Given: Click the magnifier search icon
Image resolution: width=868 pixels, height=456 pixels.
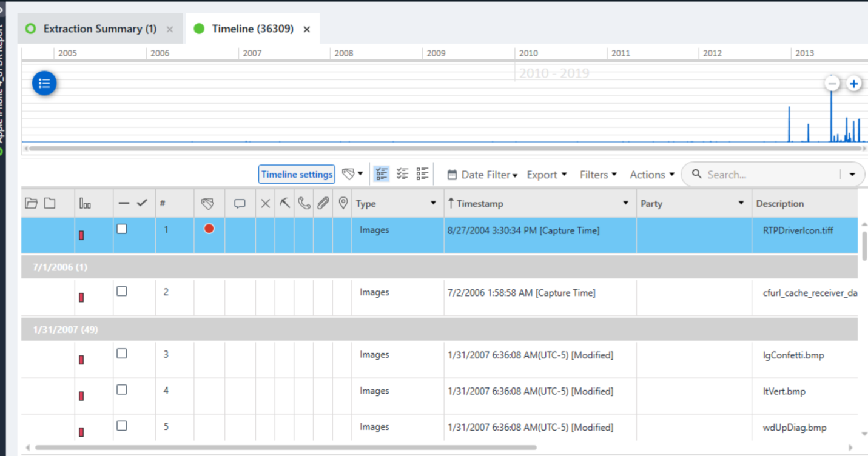Looking at the screenshot, I should 697,174.
